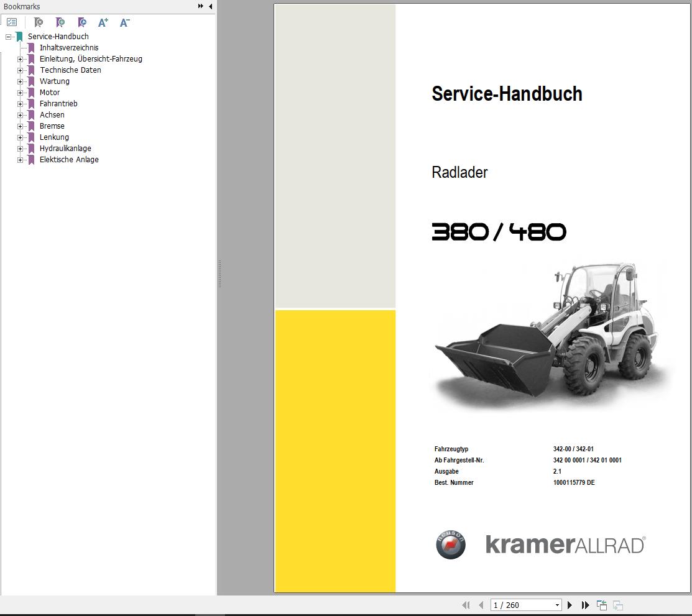Click the previous view icon
This screenshot has height=616, width=692.
601,605
